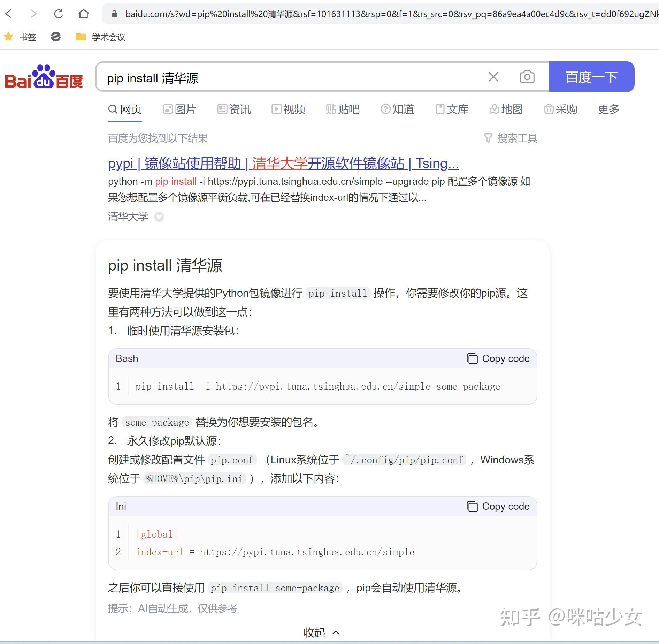The width and height of the screenshot is (659, 644).
Task: Collapse the answer with 收起
Action: 321,632
